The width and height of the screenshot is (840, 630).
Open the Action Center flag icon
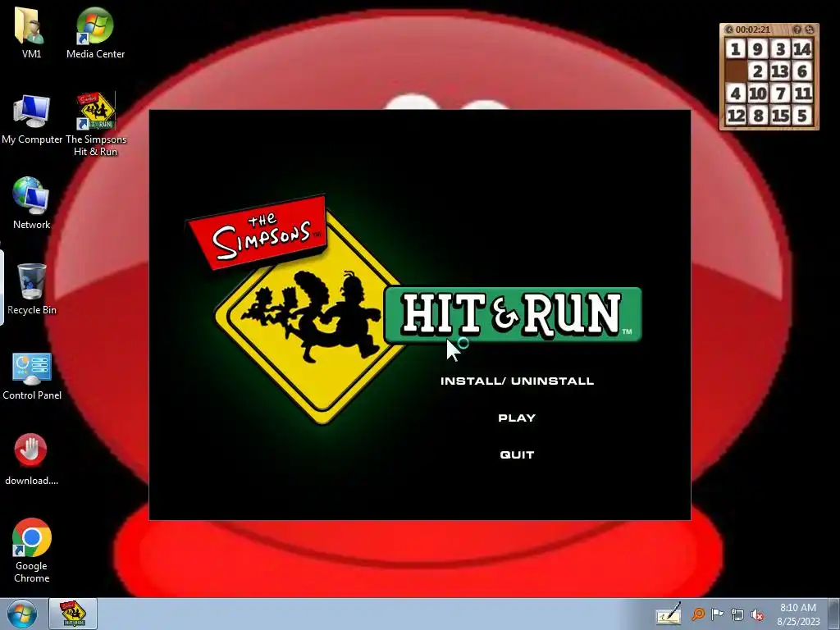click(x=717, y=614)
